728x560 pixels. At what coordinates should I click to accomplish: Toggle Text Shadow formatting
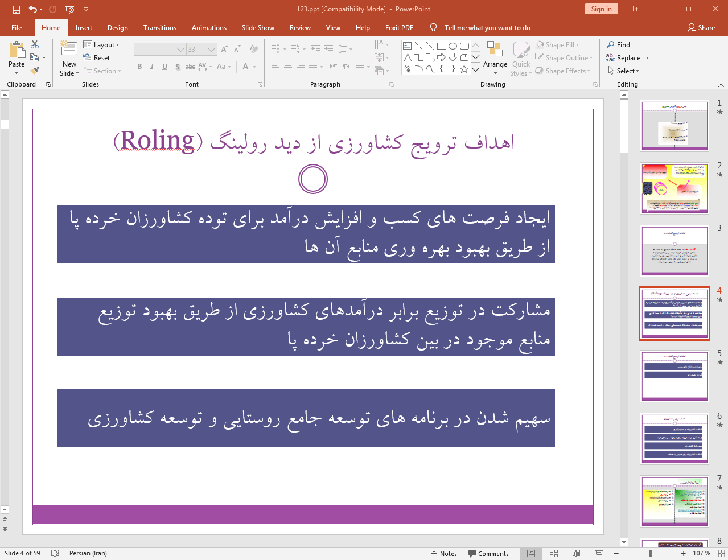tap(178, 67)
